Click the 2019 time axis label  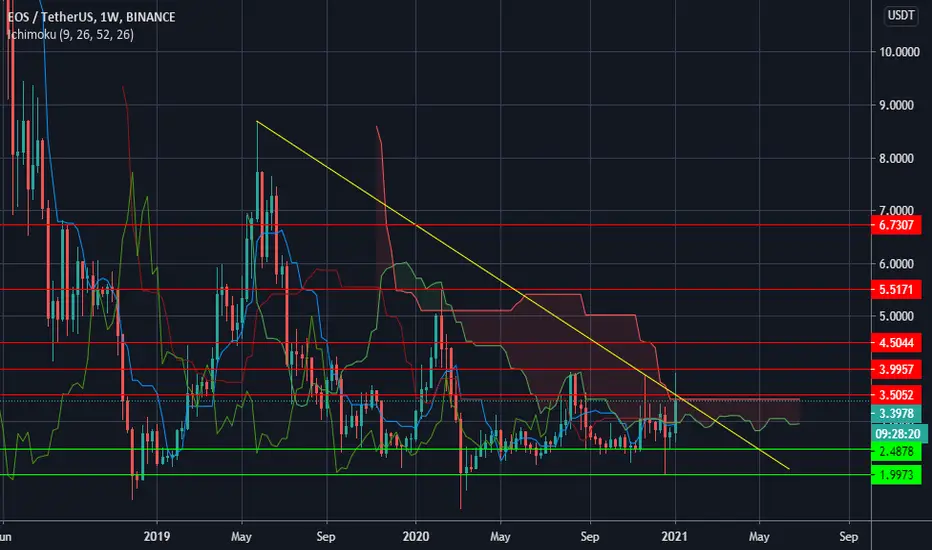point(157,536)
